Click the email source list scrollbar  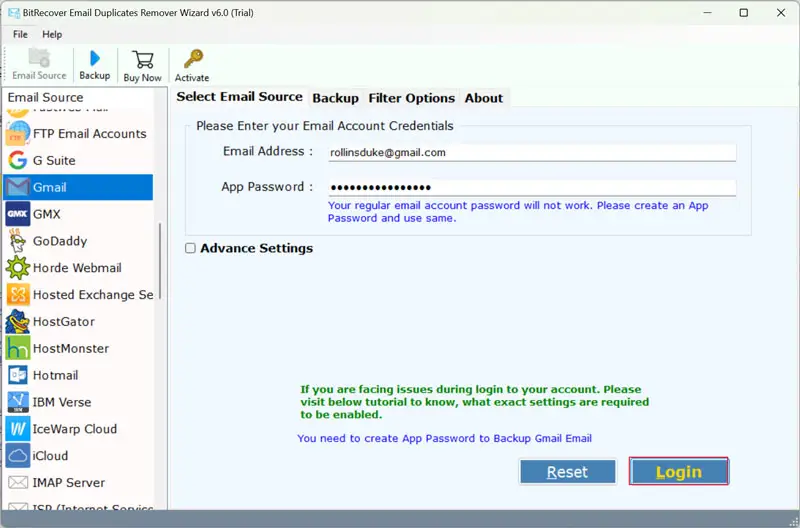[160, 260]
